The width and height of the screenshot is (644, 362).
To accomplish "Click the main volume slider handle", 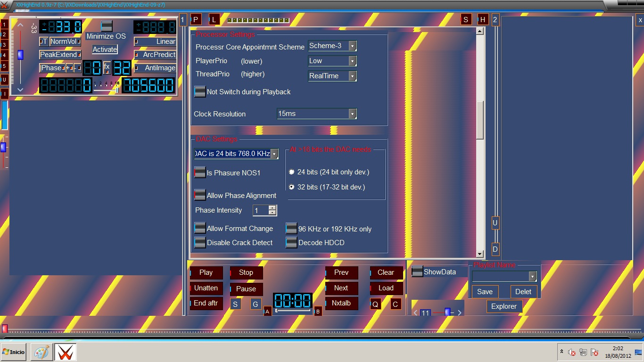I will point(20,55).
